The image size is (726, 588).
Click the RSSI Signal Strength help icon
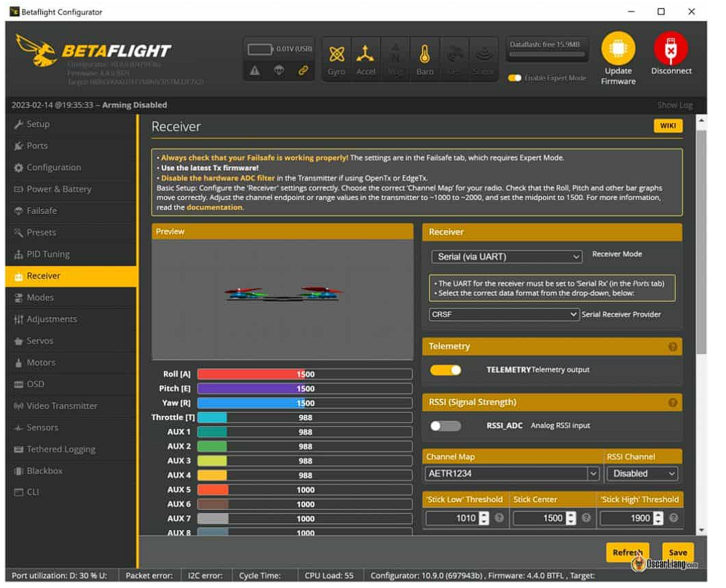click(x=673, y=403)
